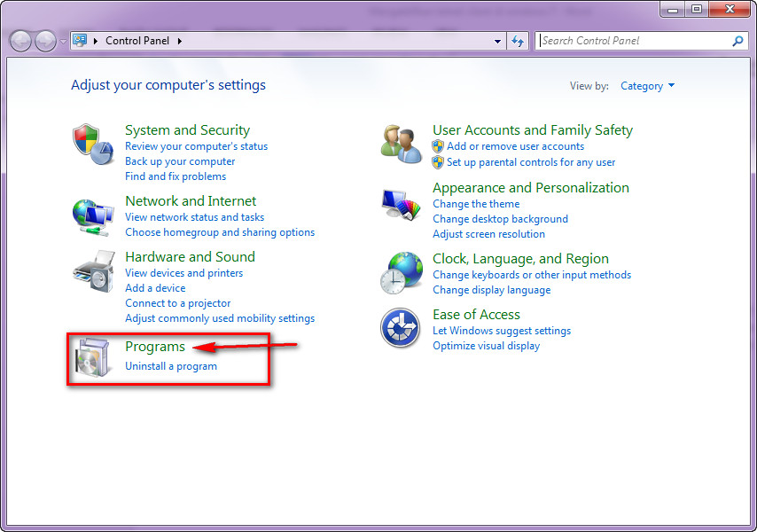Click Change display language
The height and width of the screenshot is (532, 757).
coord(491,290)
